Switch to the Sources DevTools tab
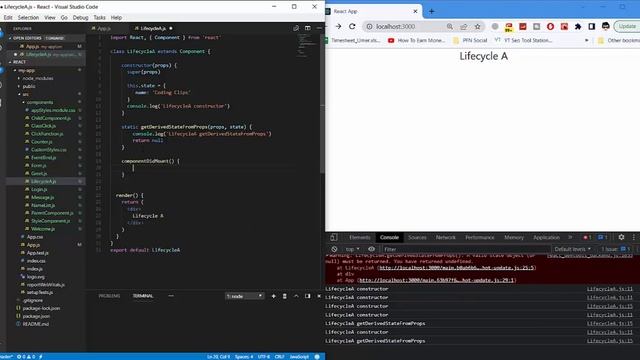640x360 pixels. pos(417,237)
